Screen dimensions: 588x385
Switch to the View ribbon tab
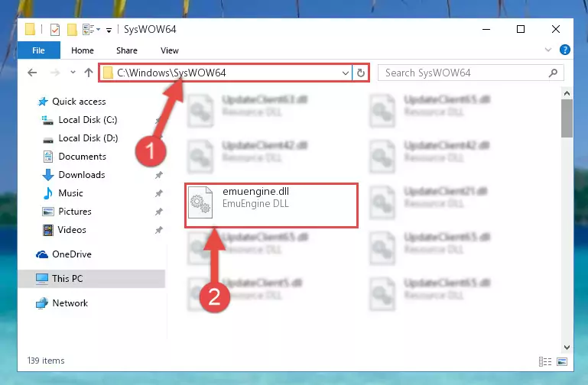pos(170,50)
